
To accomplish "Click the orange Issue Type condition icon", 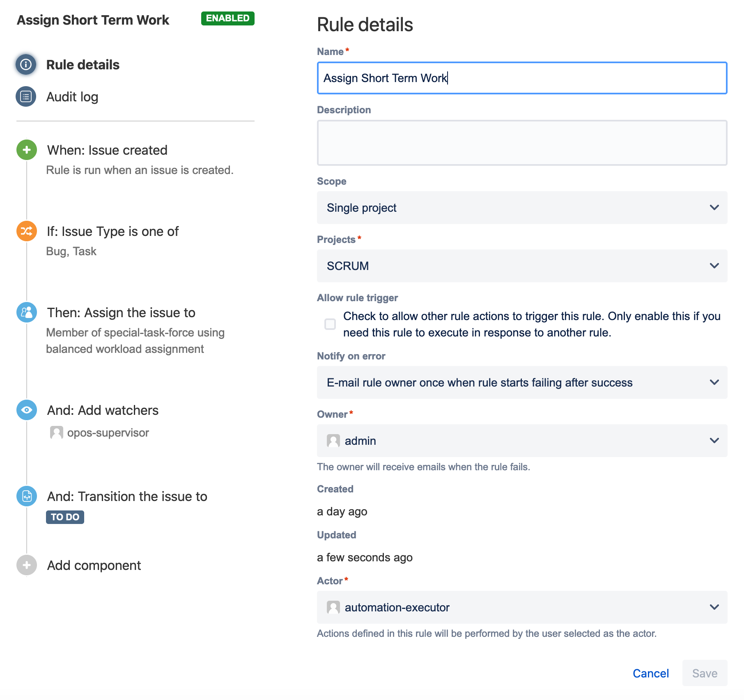I will coord(27,231).
